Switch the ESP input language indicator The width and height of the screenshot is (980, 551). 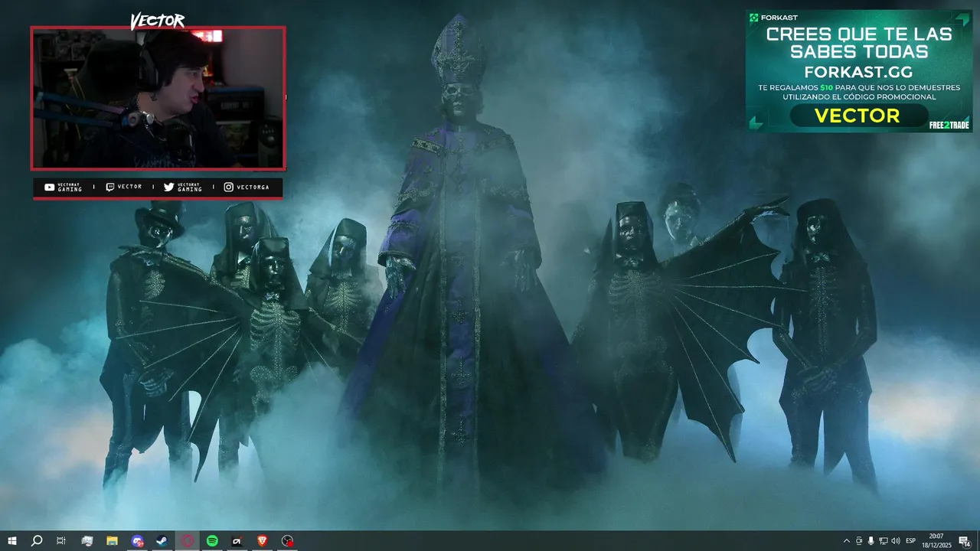pyautogui.click(x=911, y=541)
